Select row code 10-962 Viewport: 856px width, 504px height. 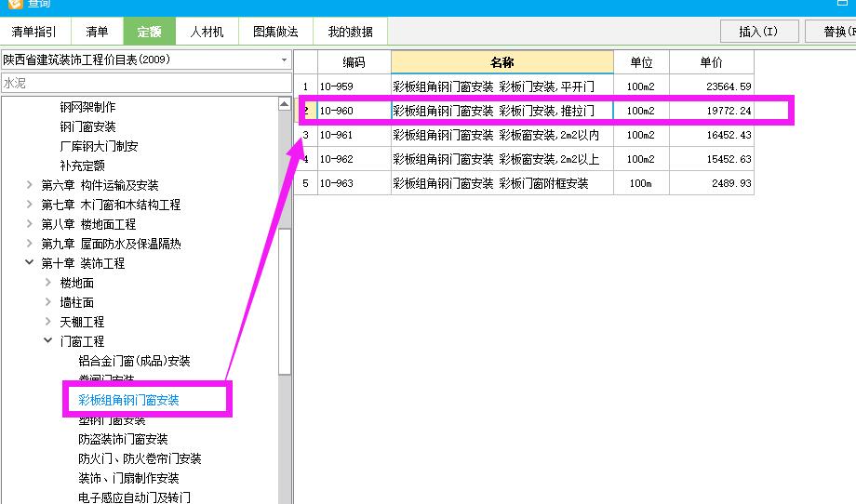click(354, 159)
